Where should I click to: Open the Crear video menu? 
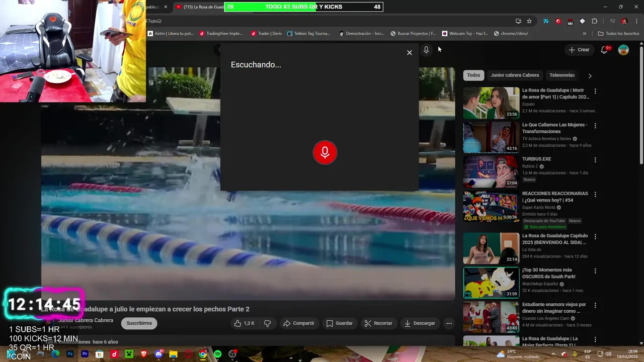(x=579, y=50)
